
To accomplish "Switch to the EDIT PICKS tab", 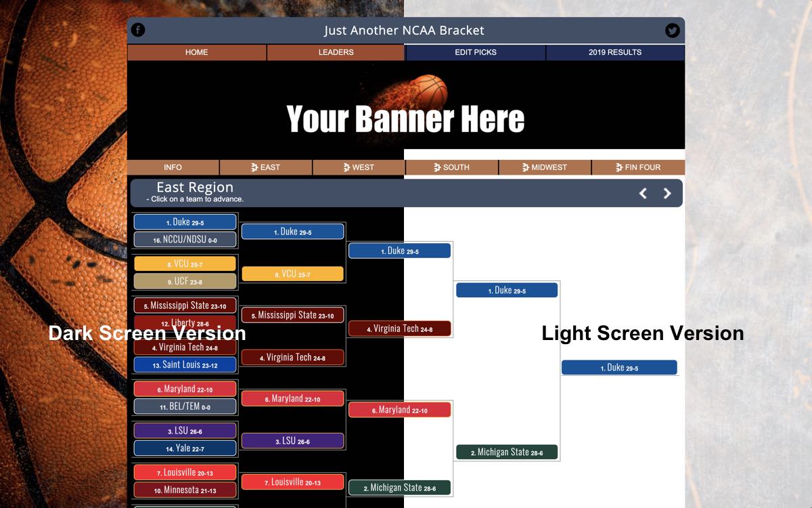I will [x=475, y=52].
